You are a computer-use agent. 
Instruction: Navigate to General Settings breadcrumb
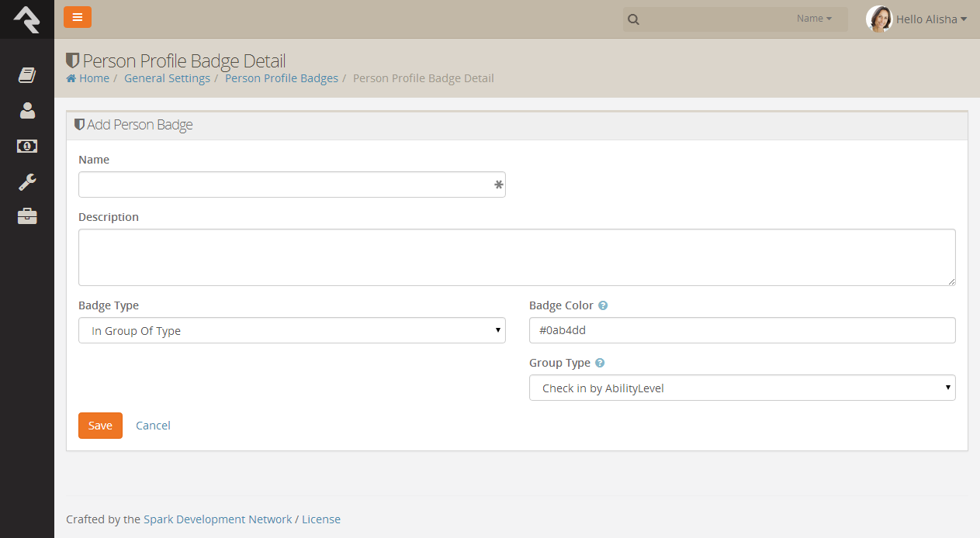coord(167,78)
